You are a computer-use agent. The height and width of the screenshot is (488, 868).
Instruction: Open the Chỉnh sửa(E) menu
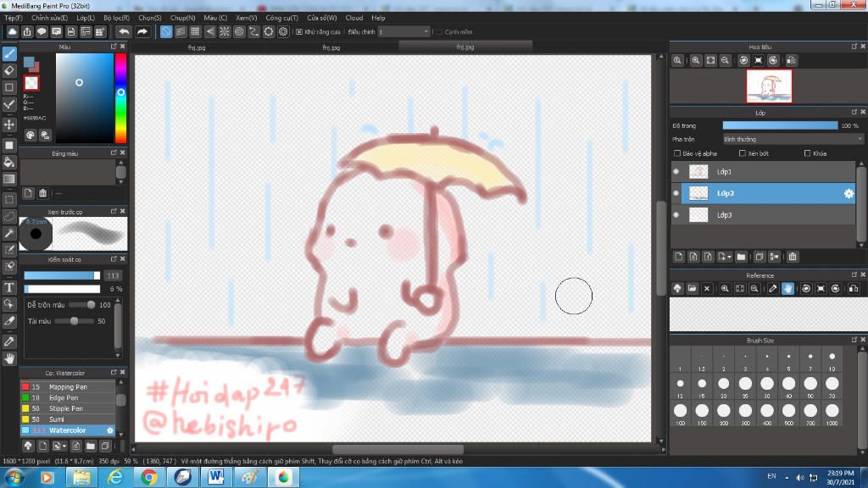[49, 18]
